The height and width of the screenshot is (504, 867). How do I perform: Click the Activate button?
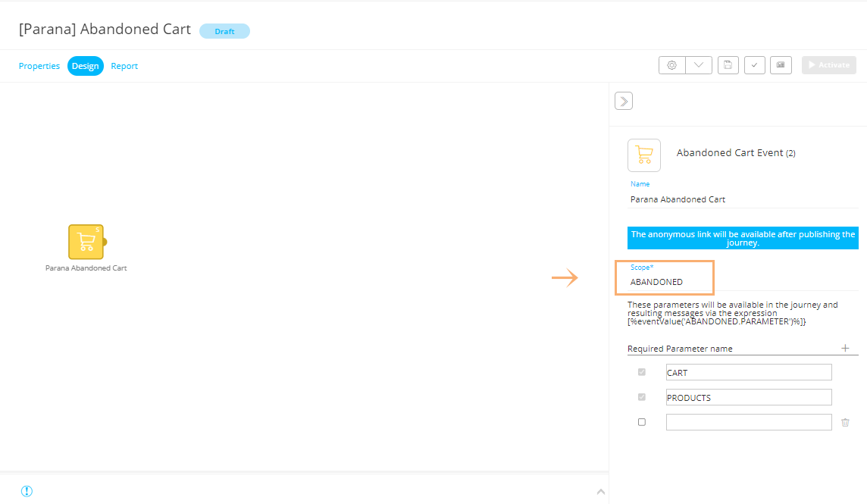pyautogui.click(x=828, y=65)
